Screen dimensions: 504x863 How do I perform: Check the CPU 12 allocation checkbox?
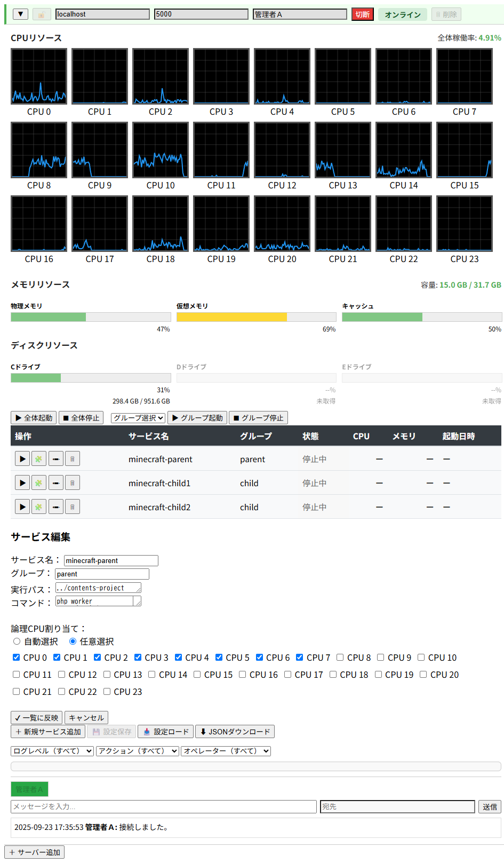point(61,675)
